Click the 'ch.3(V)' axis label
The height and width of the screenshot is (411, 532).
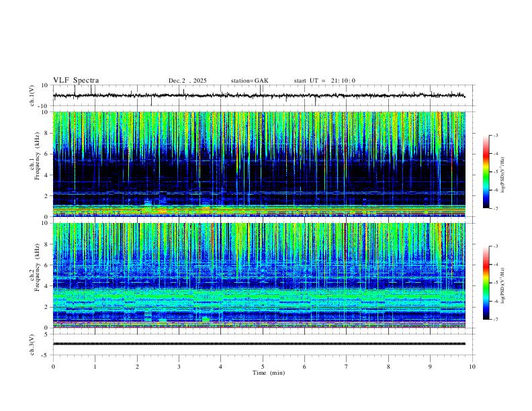pyautogui.click(x=32, y=345)
